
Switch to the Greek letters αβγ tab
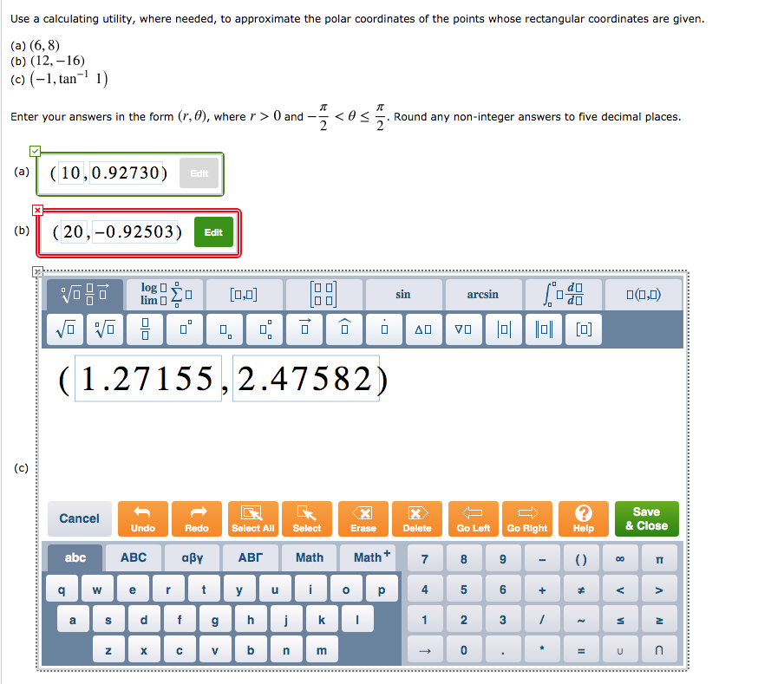pos(192,558)
